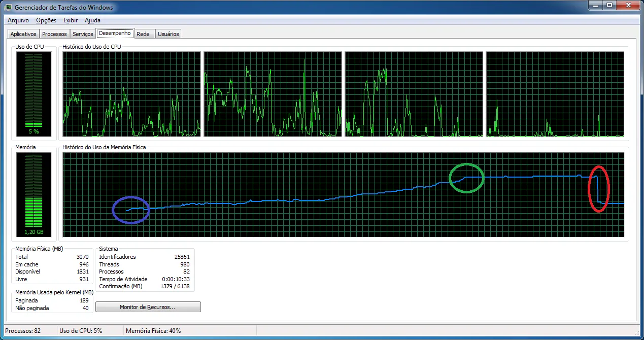The width and height of the screenshot is (644, 340).
Task: Click the Memória Física (MB) group label
Action: click(x=39, y=249)
